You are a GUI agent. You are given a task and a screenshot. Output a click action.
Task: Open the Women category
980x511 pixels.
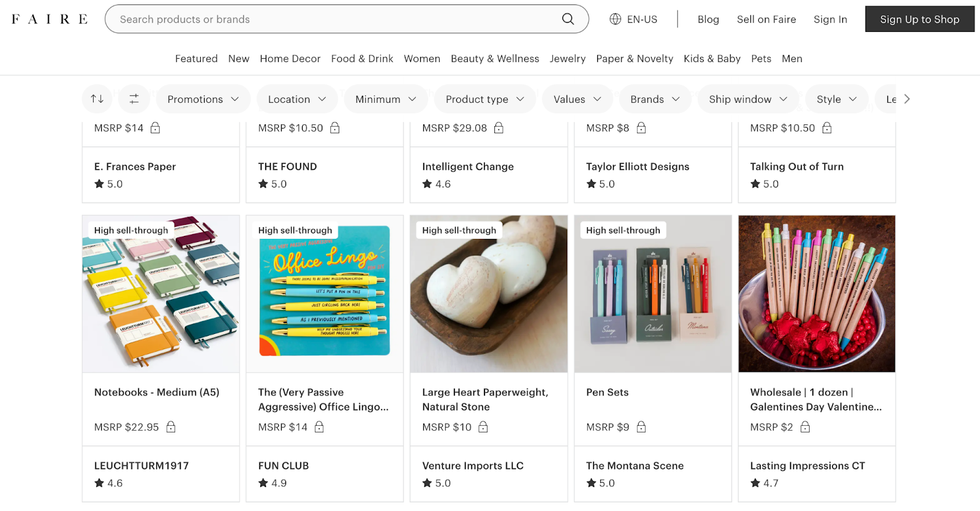coord(422,59)
